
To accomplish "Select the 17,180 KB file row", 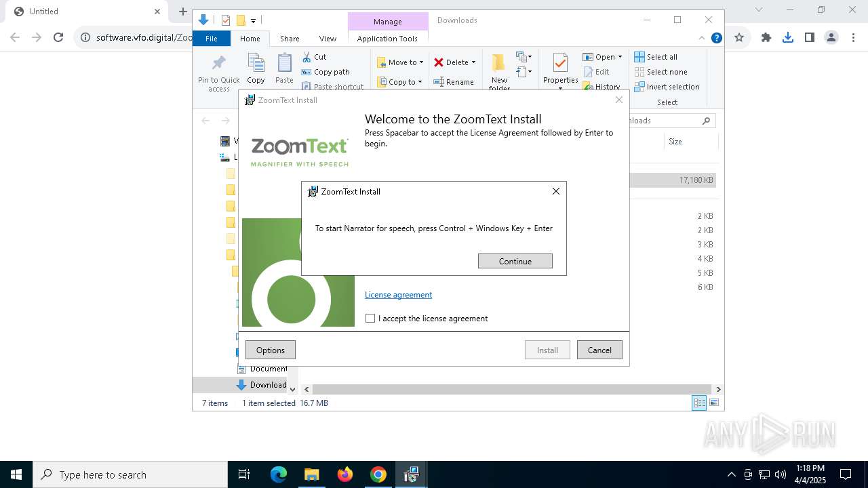I will pos(673,180).
